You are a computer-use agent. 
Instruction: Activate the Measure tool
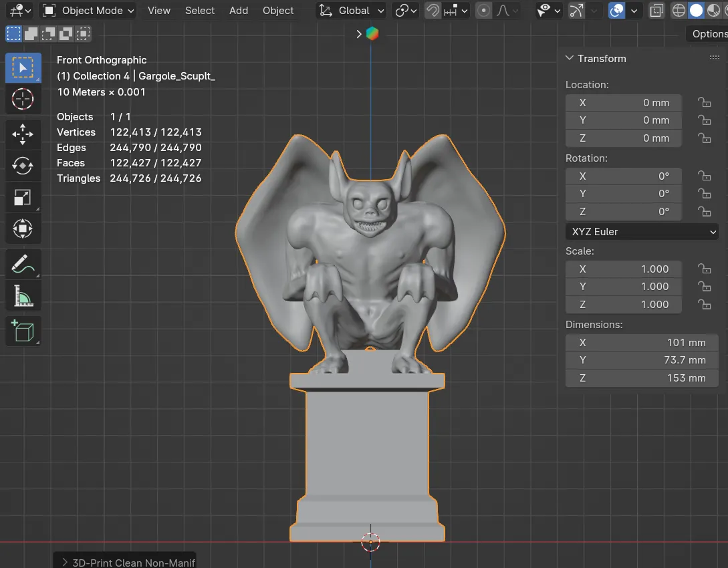point(23,295)
